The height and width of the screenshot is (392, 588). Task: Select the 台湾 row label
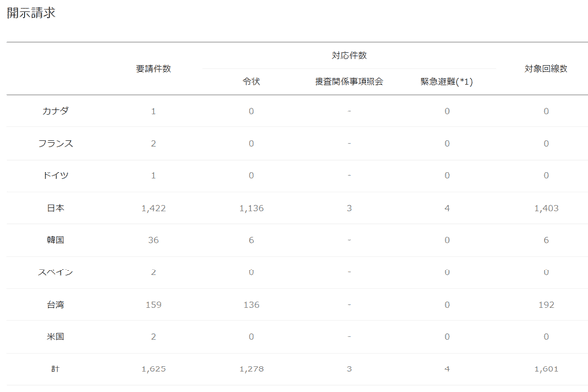[55, 305]
